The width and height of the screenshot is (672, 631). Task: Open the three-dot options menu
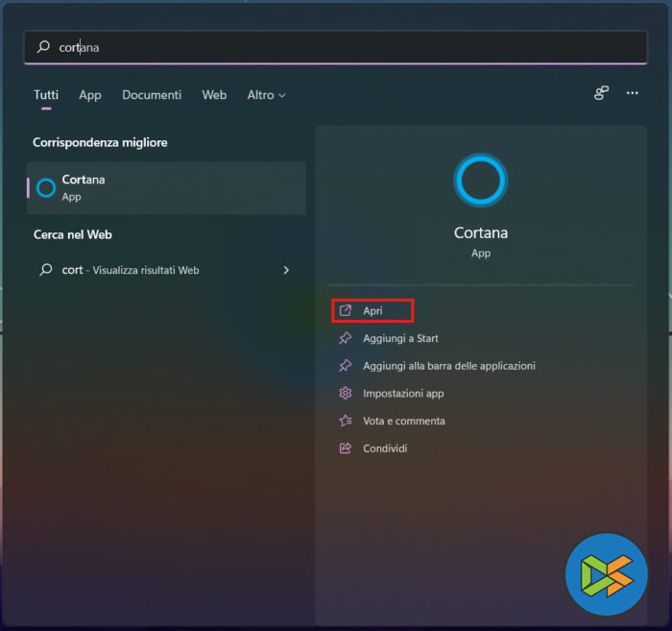632,93
